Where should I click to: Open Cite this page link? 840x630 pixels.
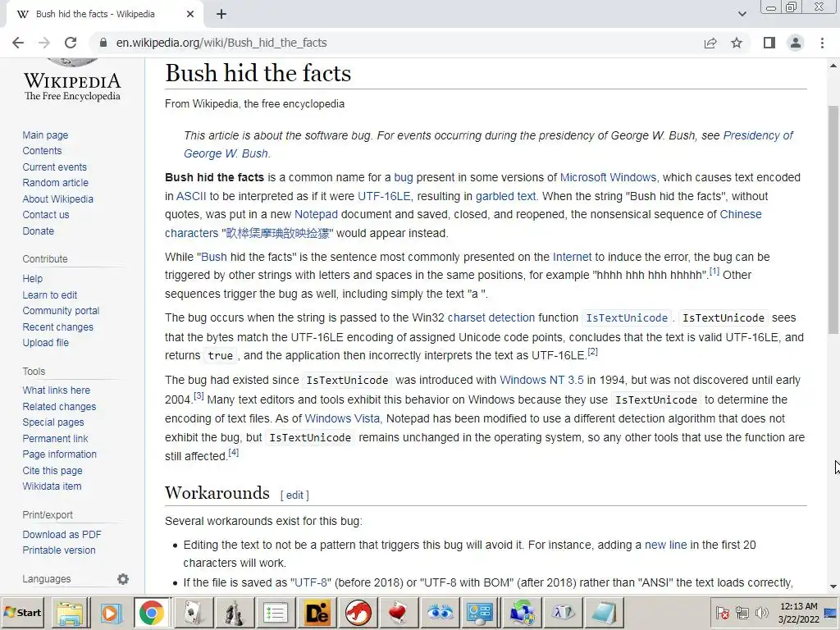point(52,470)
